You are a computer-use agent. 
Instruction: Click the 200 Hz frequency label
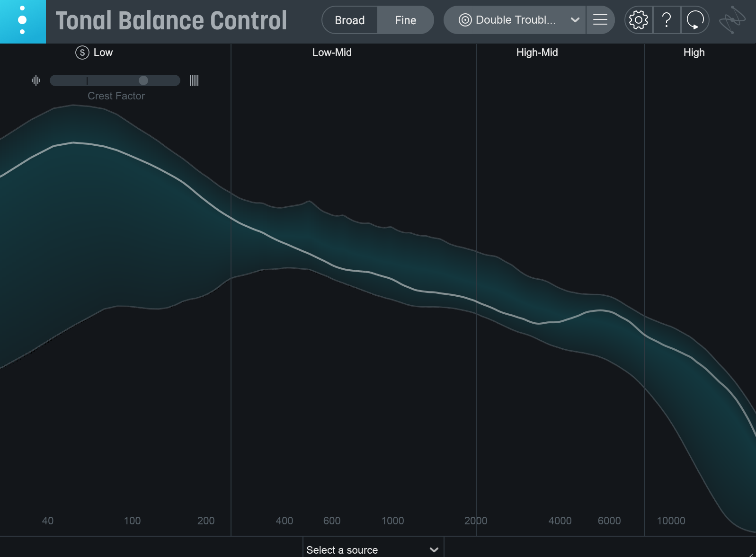206,521
